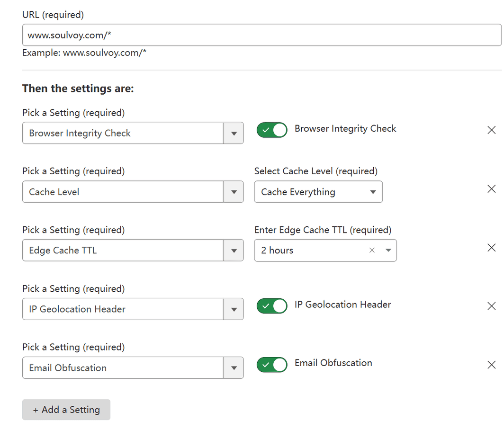Disable the Email Obfuscation toggle
Screen dimensions: 504x421
(x=271, y=365)
